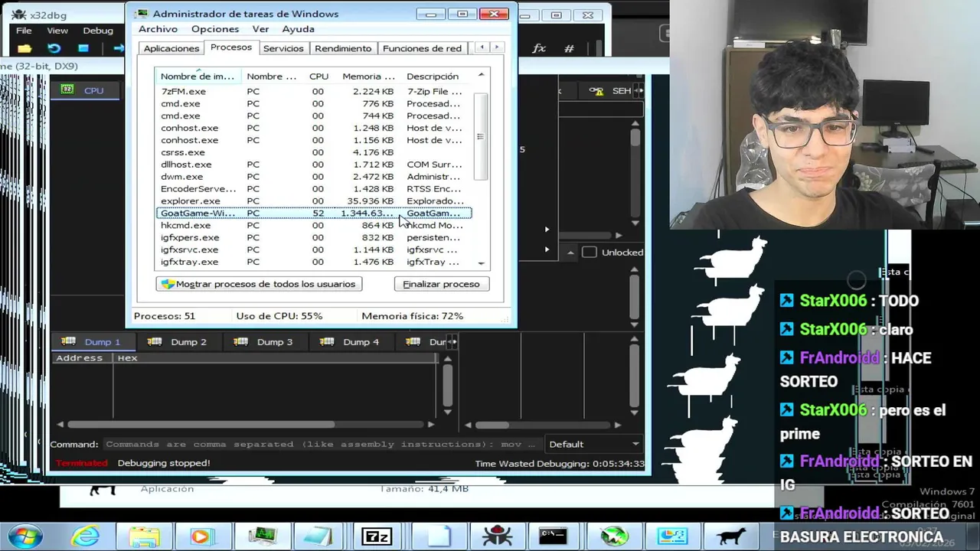Sort by Descripción column header
The height and width of the screenshot is (551, 980).
(433, 77)
